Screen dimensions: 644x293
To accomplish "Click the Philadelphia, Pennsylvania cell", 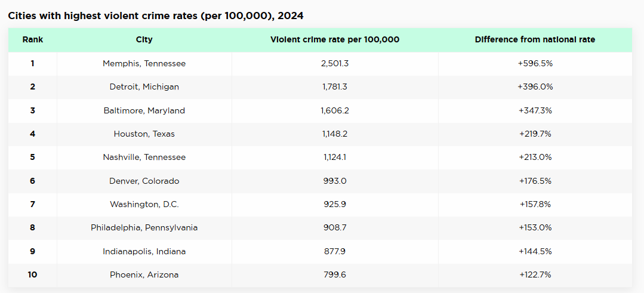I will (x=144, y=228).
